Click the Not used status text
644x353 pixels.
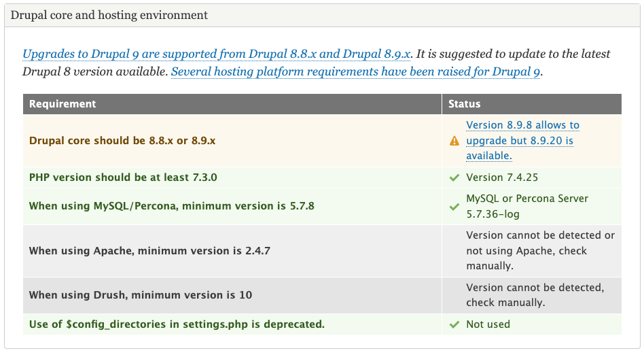(488, 324)
